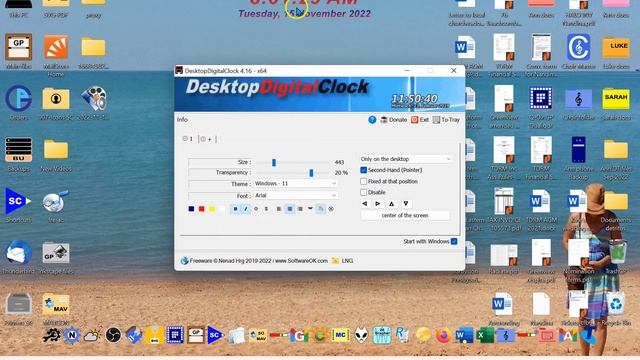Pick the yellow color swatch
Viewport: 640px width, 360px height.
(212, 209)
